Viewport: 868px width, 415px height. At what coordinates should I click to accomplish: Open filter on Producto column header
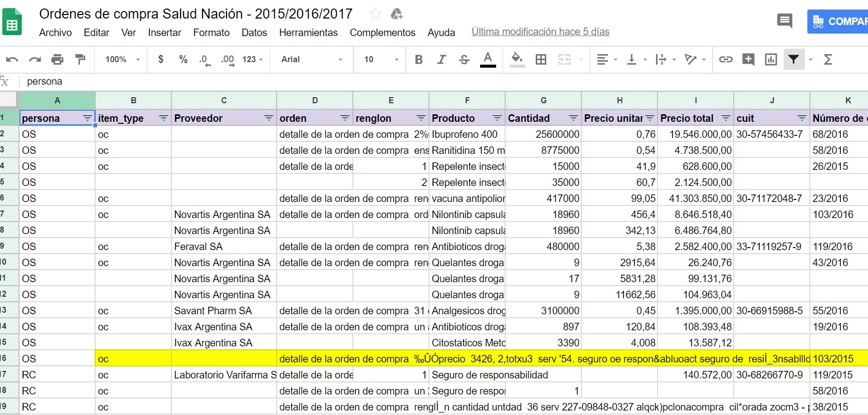(x=497, y=118)
